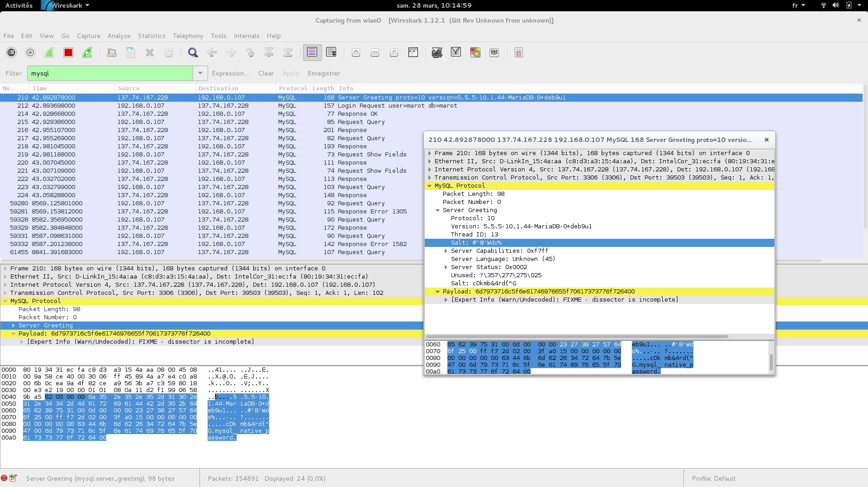The image size is (868, 487).
Task: Click the Expression... filter button
Action: pyautogui.click(x=230, y=73)
